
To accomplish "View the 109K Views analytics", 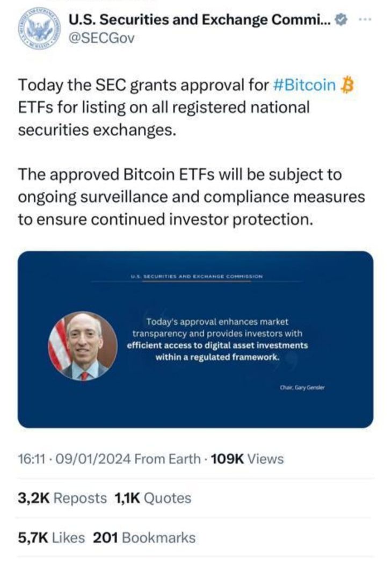I will (248, 459).
